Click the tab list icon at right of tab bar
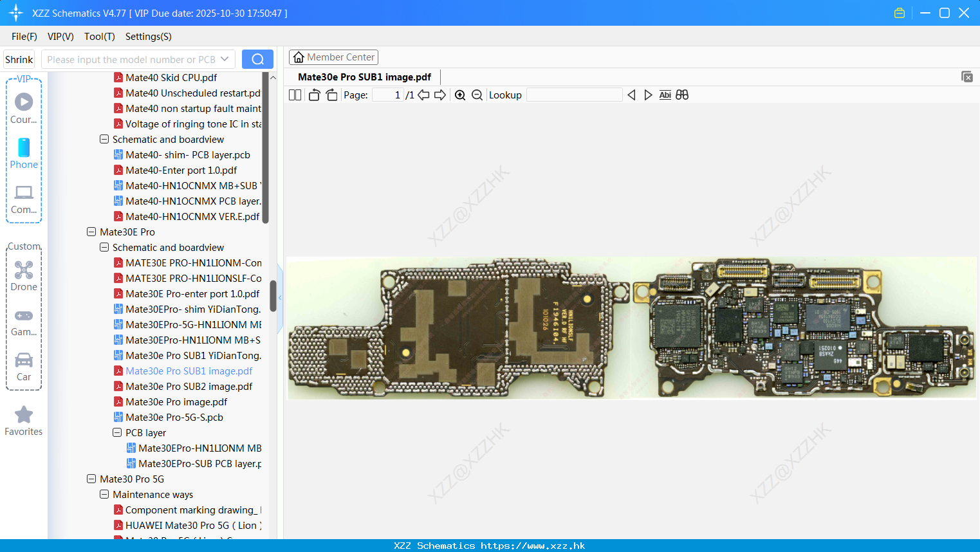The height and width of the screenshot is (552, 980). 967,77
